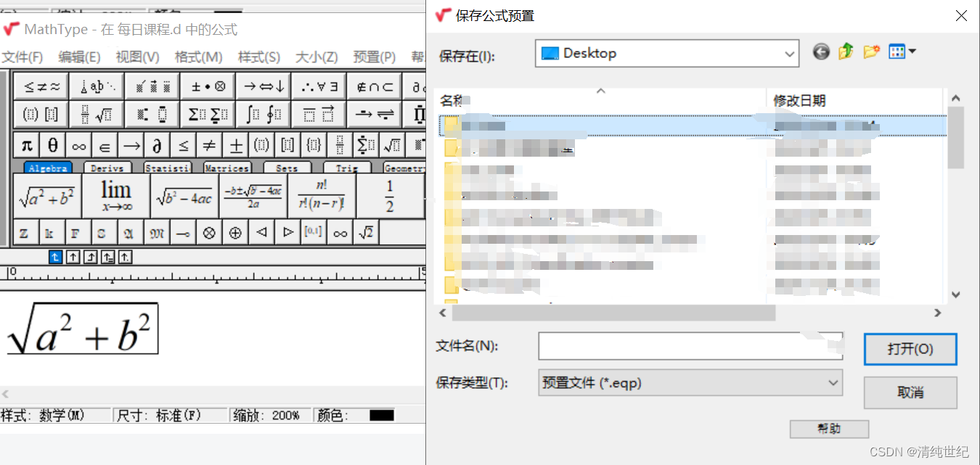This screenshot has width=980, height=465.
Task: Go back to previous folder
Action: click(821, 52)
